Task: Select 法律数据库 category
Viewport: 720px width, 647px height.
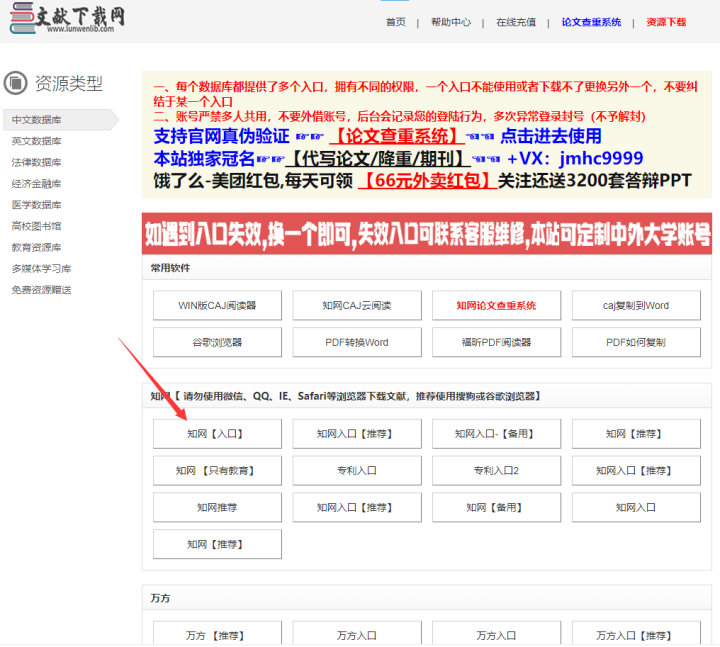Action: click(37, 162)
